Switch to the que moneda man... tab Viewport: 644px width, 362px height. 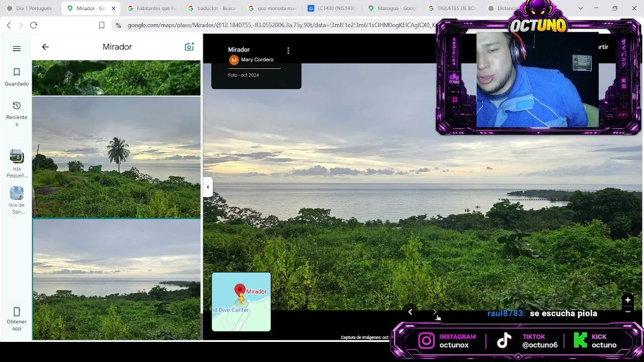272,9
